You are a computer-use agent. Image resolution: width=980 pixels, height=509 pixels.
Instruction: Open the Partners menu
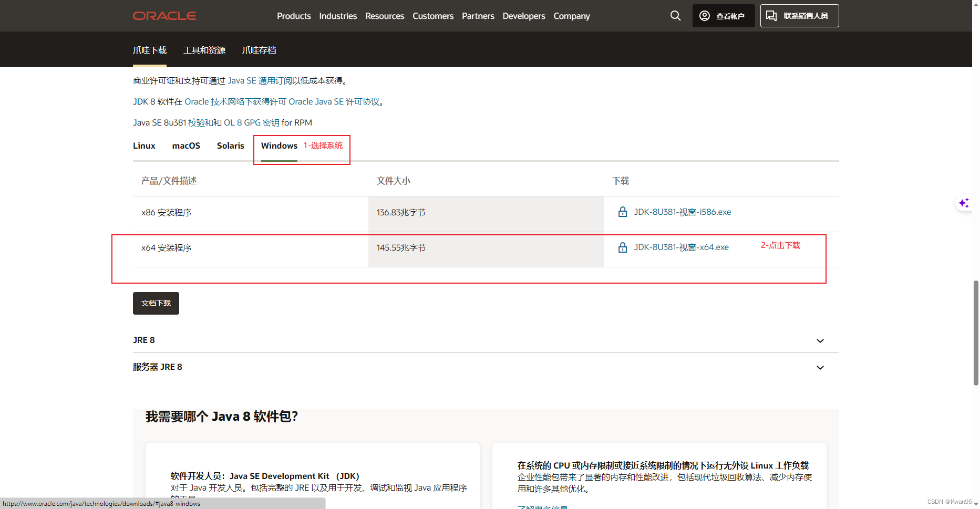478,16
